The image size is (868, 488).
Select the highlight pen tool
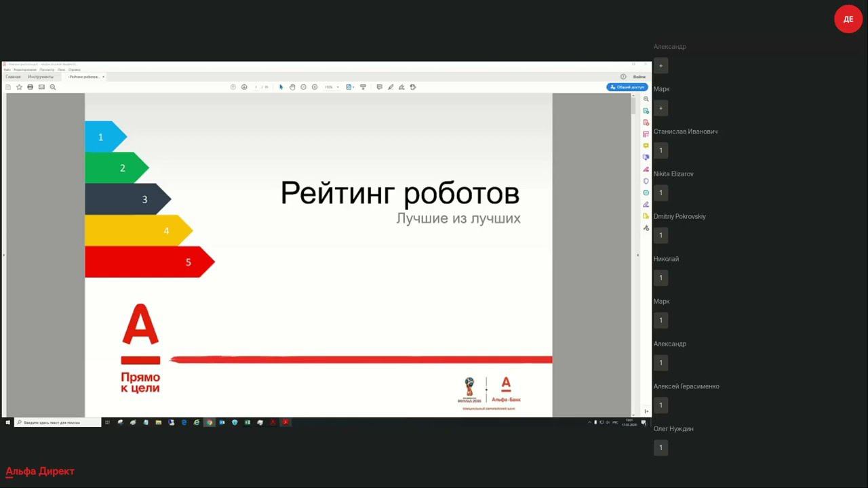[391, 87]
